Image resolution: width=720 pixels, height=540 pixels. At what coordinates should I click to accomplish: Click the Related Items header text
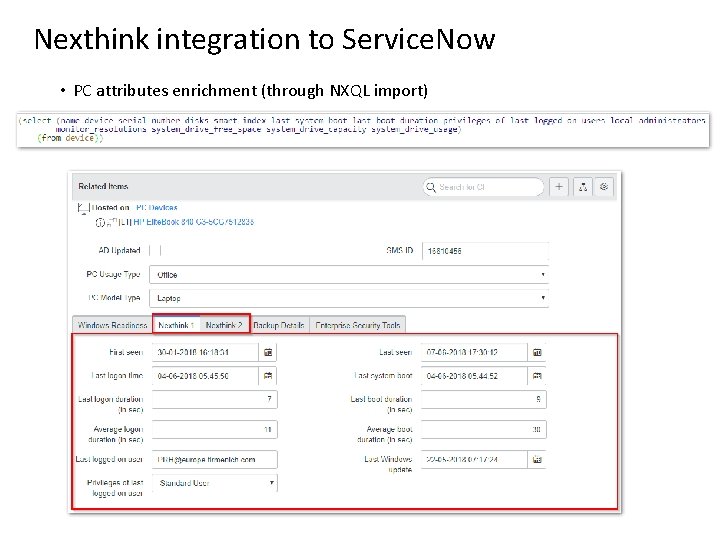click(103, 186)
